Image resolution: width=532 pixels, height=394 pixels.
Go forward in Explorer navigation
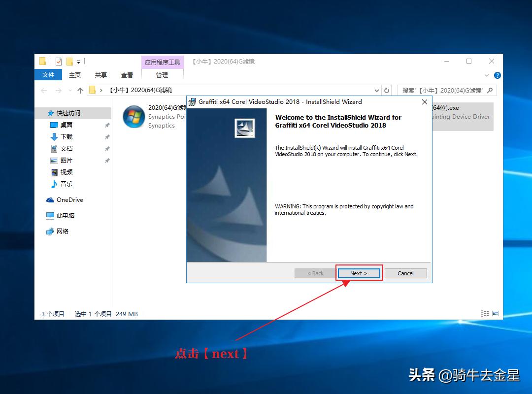pos(58,90)
